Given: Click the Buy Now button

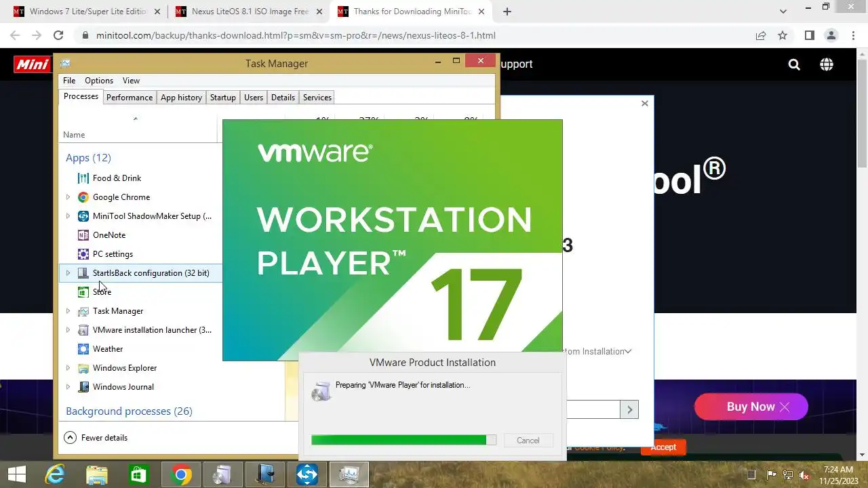Looking at the screenshot, I should point(751,407).
